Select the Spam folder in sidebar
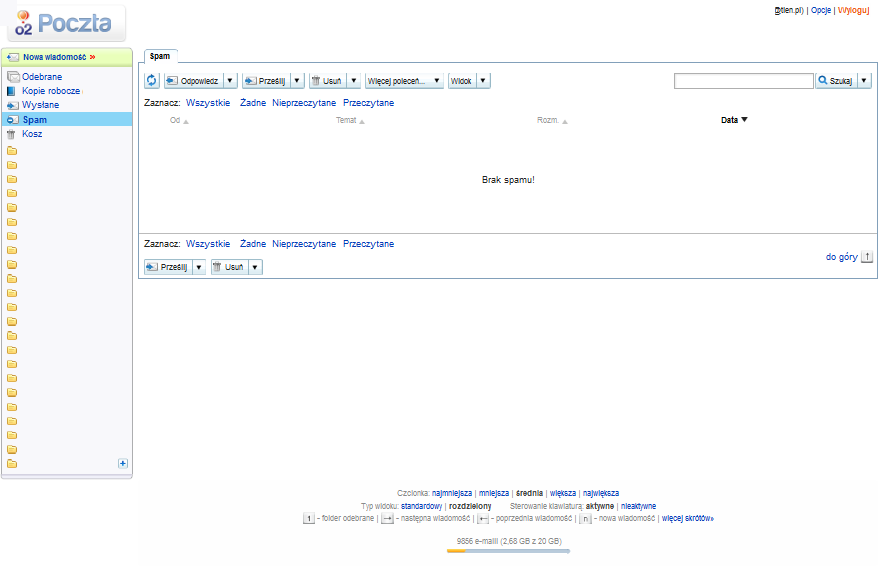This screenshot has width=879, height=568. coord(67,119)
